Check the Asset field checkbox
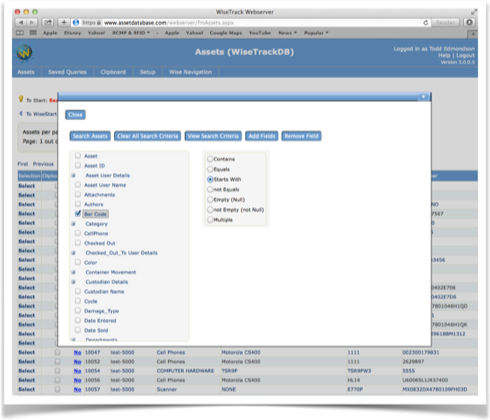The height and width of the screenshot is (420, 490). (x=78, y=155)
